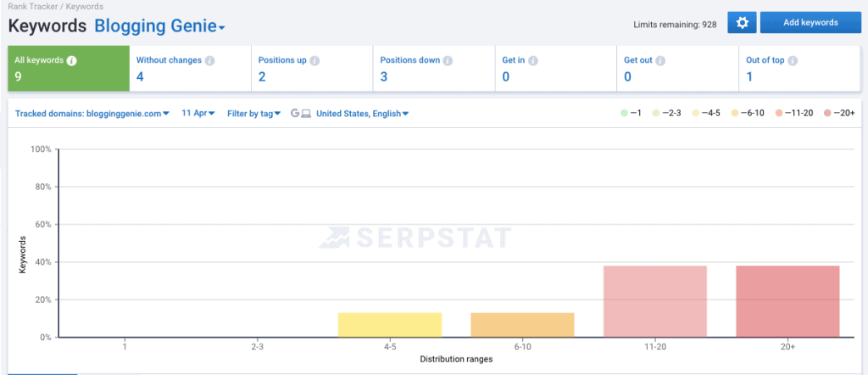Open the settings gear button
This screenshot has height=375, width=868.
pos(742,23)
